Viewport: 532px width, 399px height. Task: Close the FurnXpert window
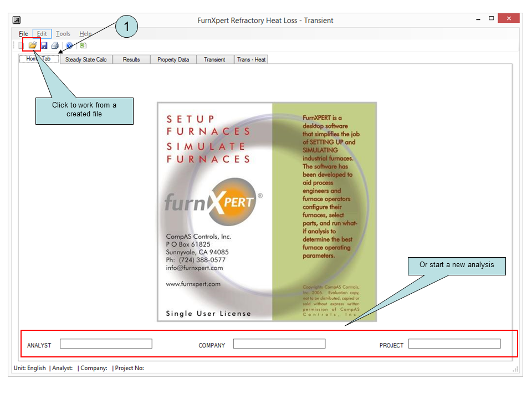click(x=509, y=18)
